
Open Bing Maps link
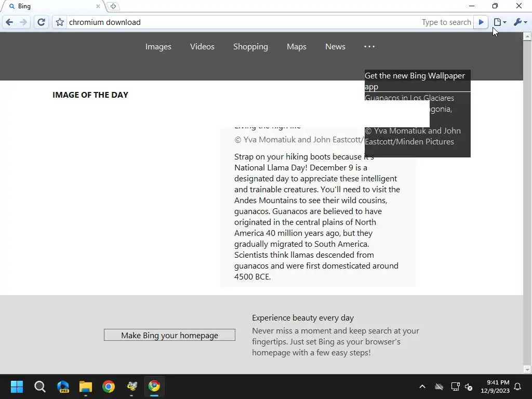(x=297, y=46)
